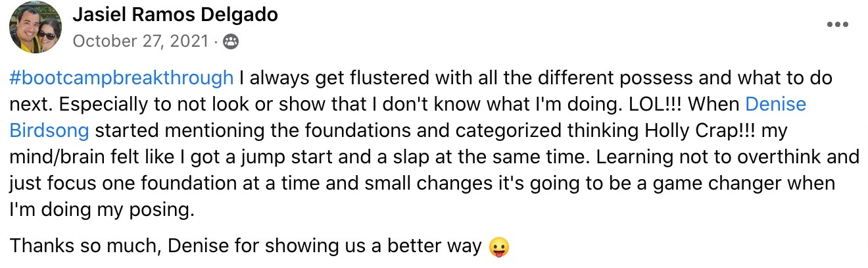868x268 pixels.
Task: Open the October 27, 2021 post timestamp
Action: click(141, 41)
